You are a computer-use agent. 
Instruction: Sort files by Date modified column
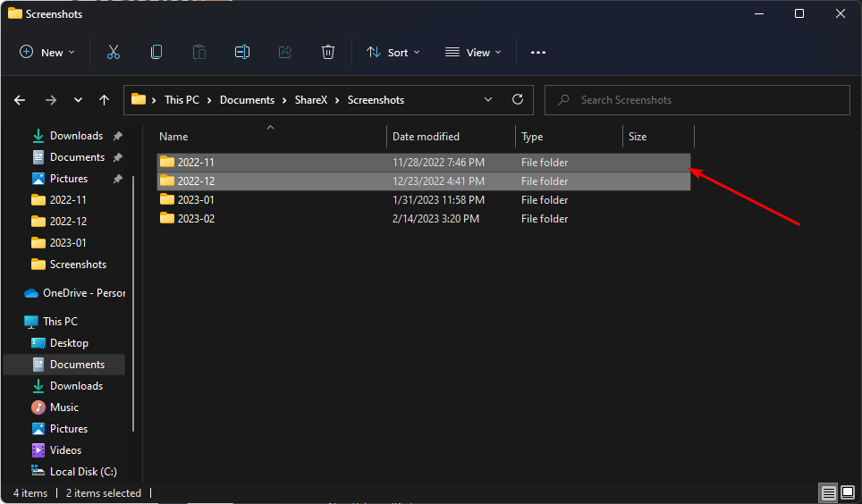426,137
